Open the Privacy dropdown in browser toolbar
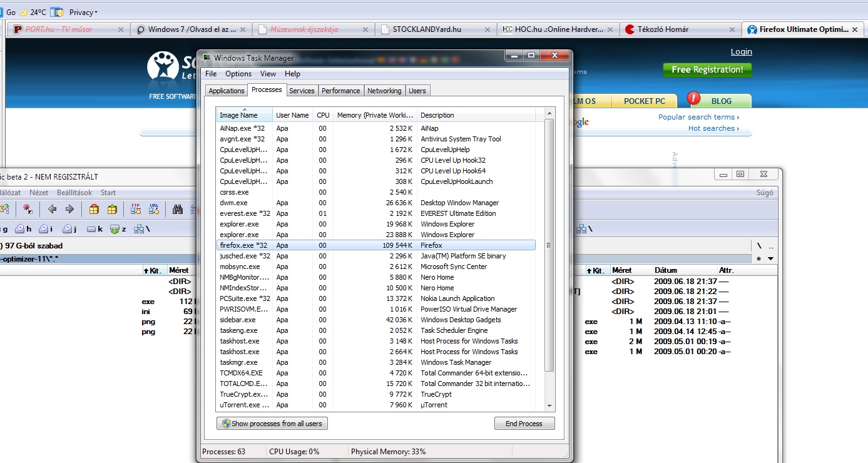 coord(83,12)
